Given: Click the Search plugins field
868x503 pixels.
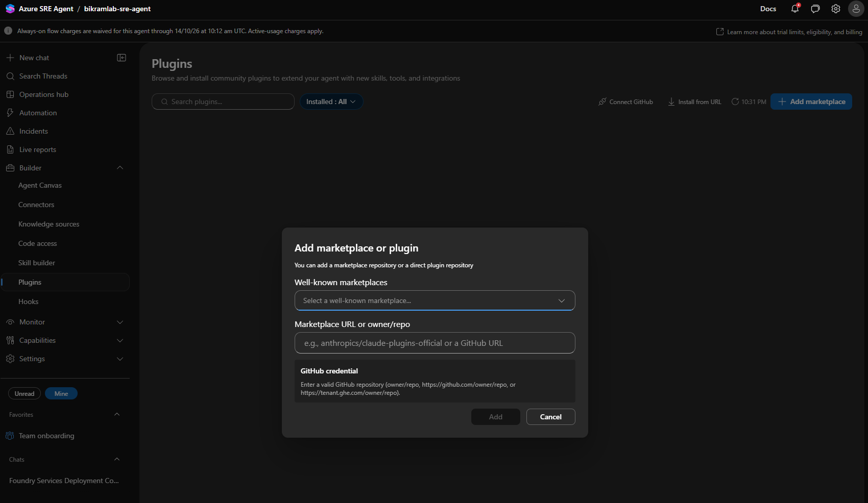Looking at the screenshot, I should [223, 102].
